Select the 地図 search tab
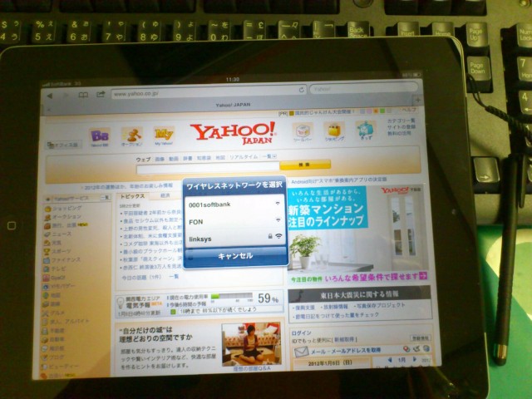This screenshot has height=399, width=532. [220, 157]
